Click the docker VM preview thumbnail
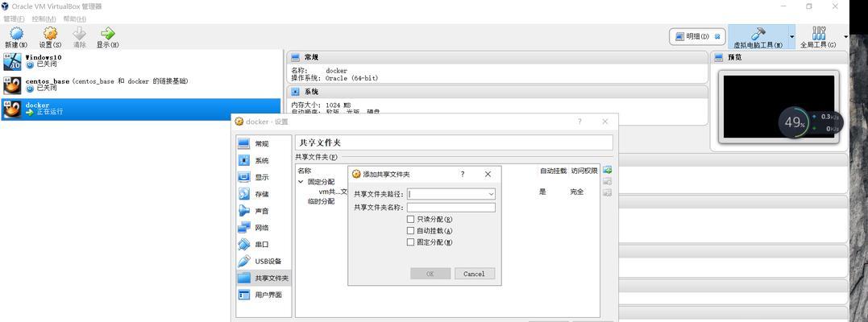 pyautogui.click(x=779, y=106)
